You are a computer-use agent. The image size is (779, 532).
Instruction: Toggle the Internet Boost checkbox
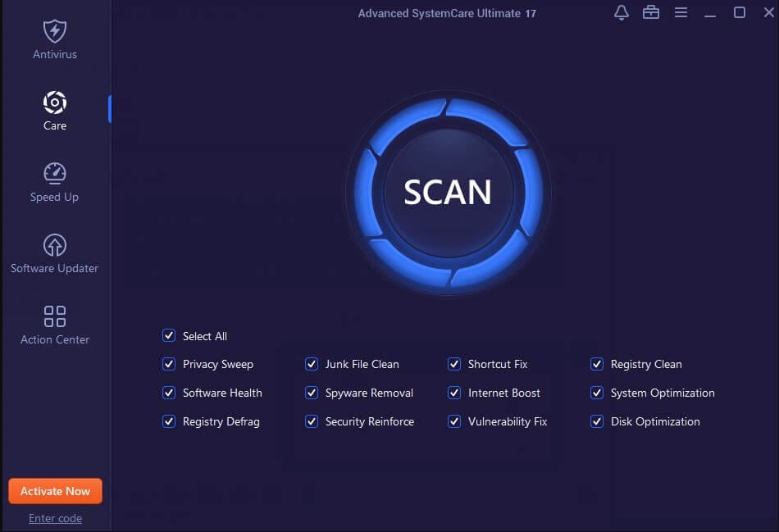point(454,393)
